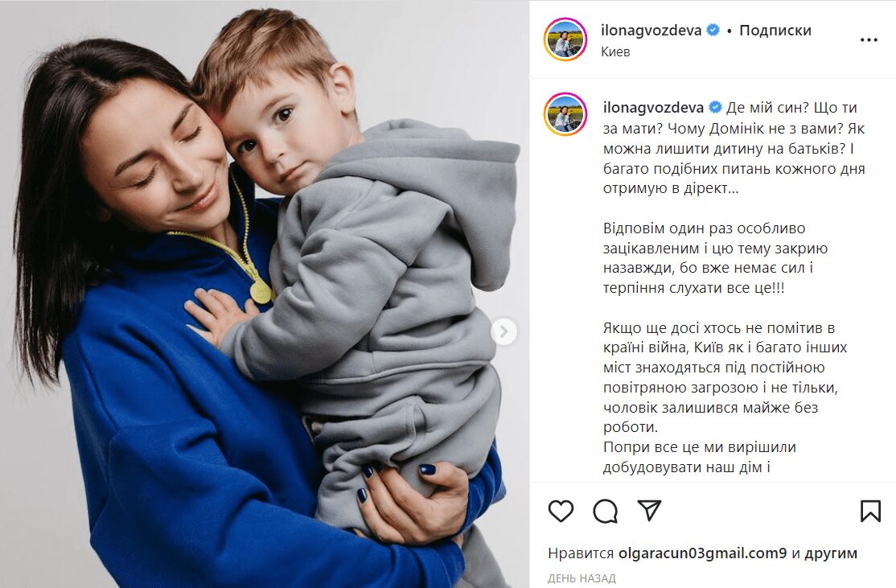This screenshot has width=896, height=588.
Task: Open comments with the speech bubble icon
Action: tap(605, 511)
